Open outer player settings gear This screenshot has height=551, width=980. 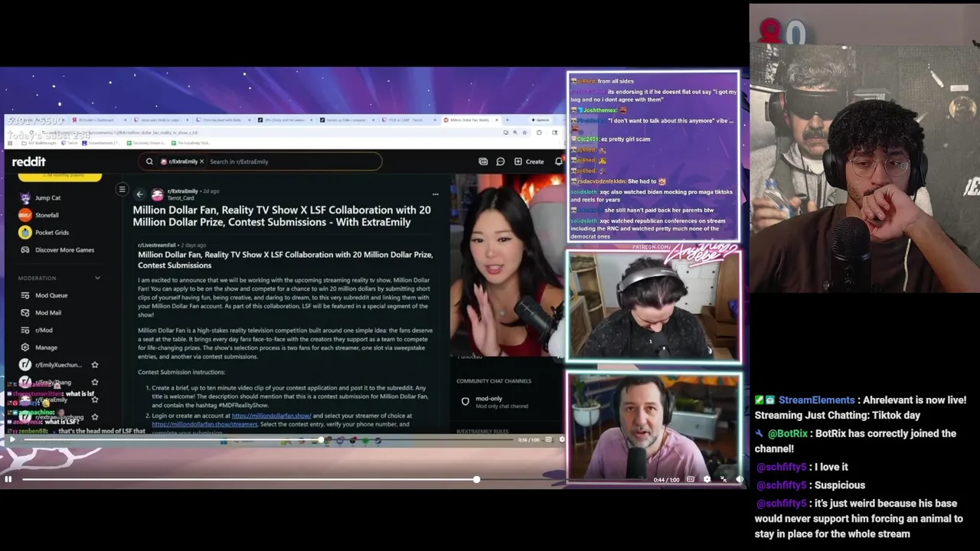(x=707, y=480)
